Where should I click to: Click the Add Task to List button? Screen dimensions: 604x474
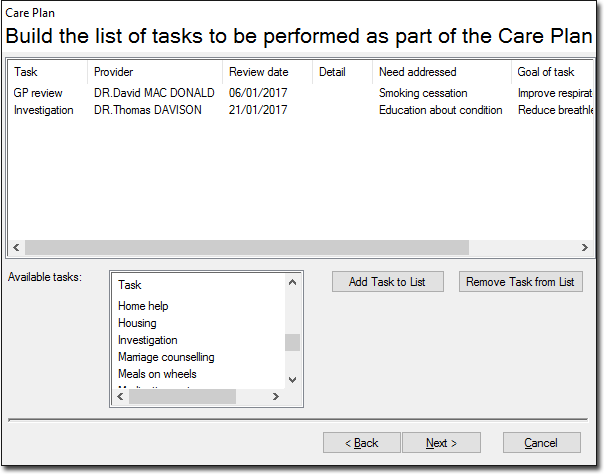click(x=388, y=282)
